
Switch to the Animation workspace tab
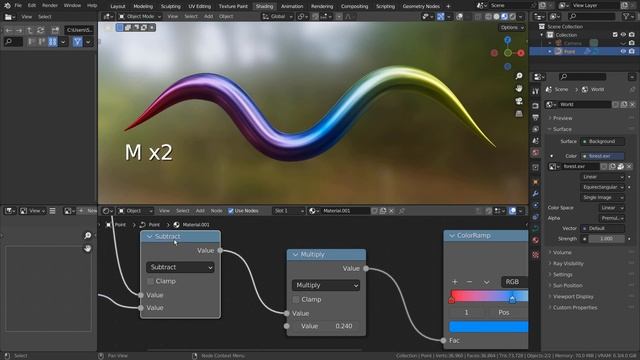click(292, 6)
